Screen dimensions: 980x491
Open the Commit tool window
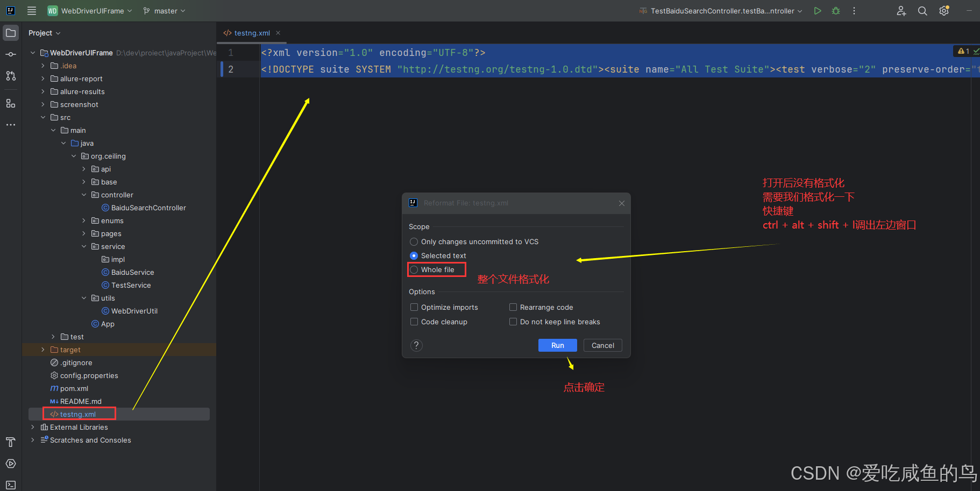11,54
